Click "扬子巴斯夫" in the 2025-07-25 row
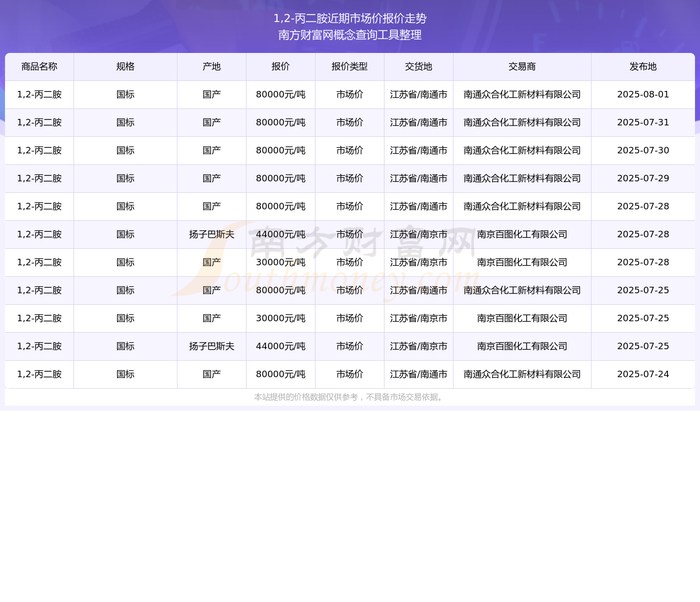700x602 pixels. (x=212, y=346)
